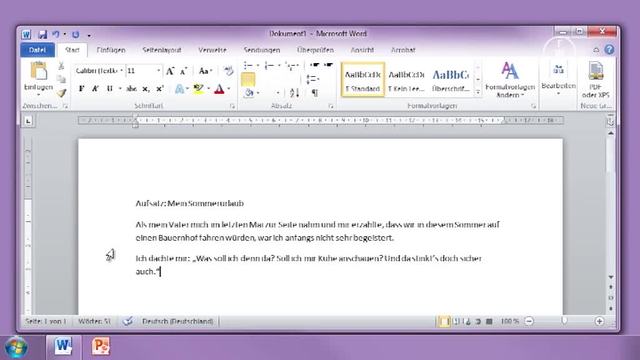Clear formatting with the eraser icon

(228, 71)
